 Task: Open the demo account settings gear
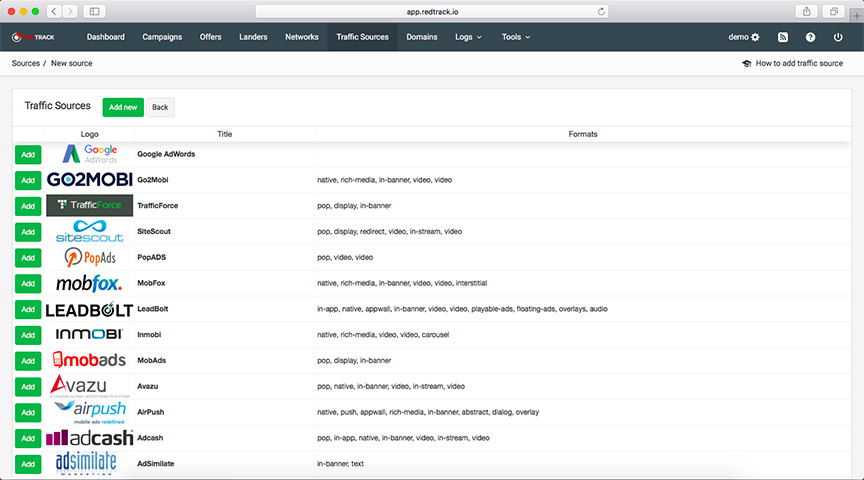point(755,37)
